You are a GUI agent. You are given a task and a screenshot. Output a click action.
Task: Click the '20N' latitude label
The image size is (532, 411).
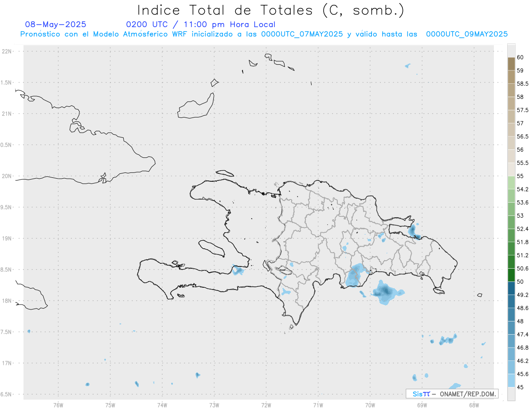click(8, 176)
